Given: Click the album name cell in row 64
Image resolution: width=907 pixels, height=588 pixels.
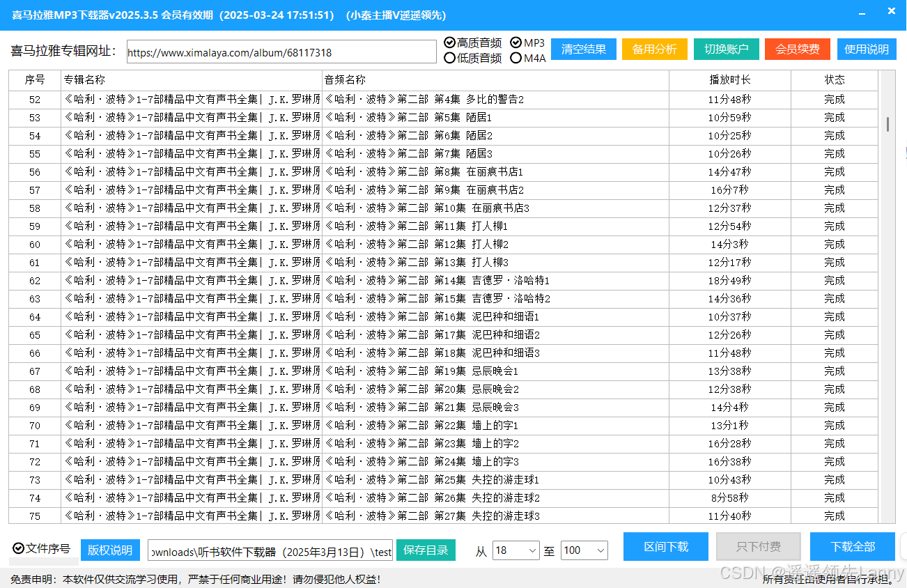Looking at the screenshot, I should (x=192, y=317).
